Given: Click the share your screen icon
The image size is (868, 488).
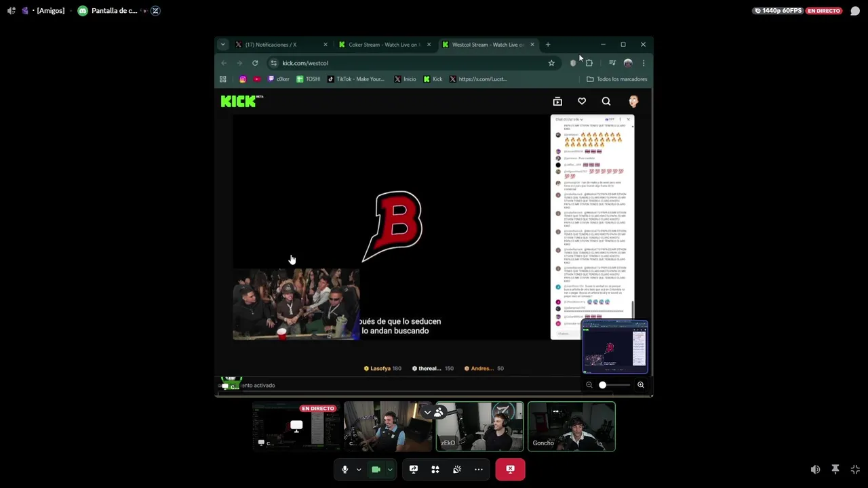Looking at the screenshot, I should 414,469.
